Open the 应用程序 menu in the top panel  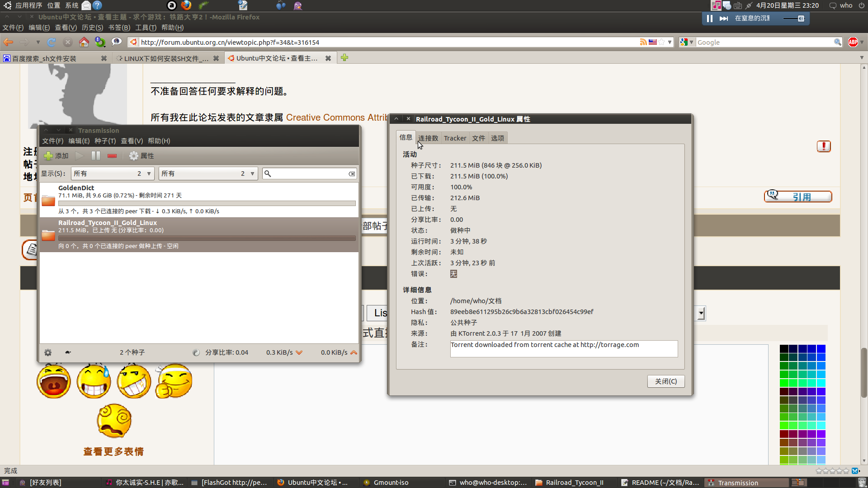[x=28, y=5]
